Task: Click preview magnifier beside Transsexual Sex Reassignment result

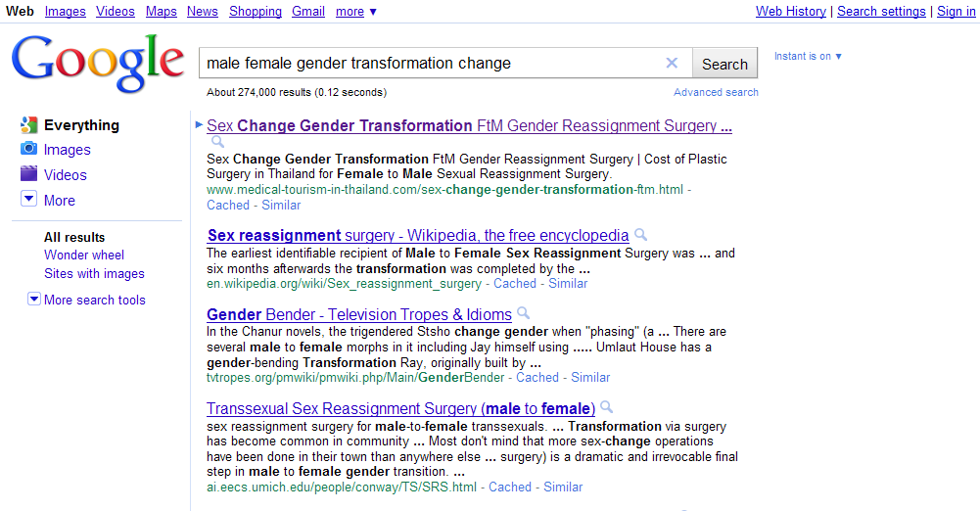Action: [607, 407]
